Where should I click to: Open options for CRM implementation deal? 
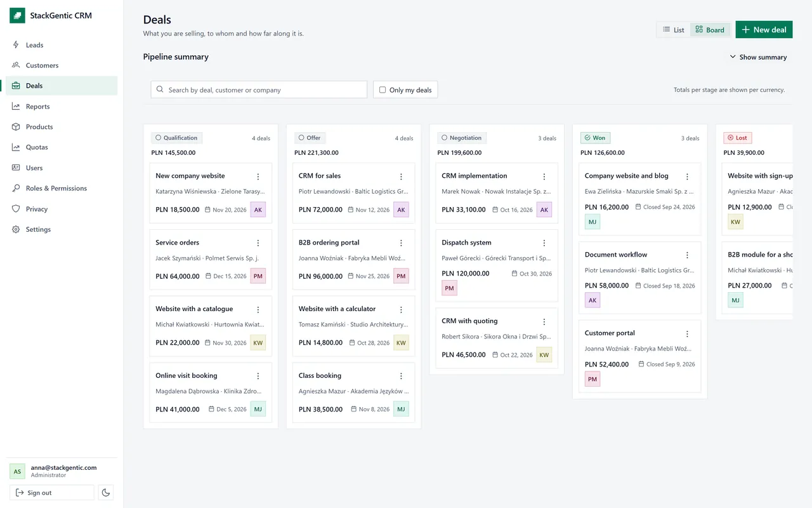pos(544,177)
